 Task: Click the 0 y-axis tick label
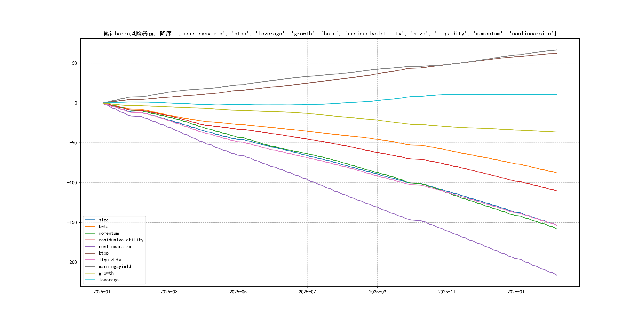click(x=76, y=103)
